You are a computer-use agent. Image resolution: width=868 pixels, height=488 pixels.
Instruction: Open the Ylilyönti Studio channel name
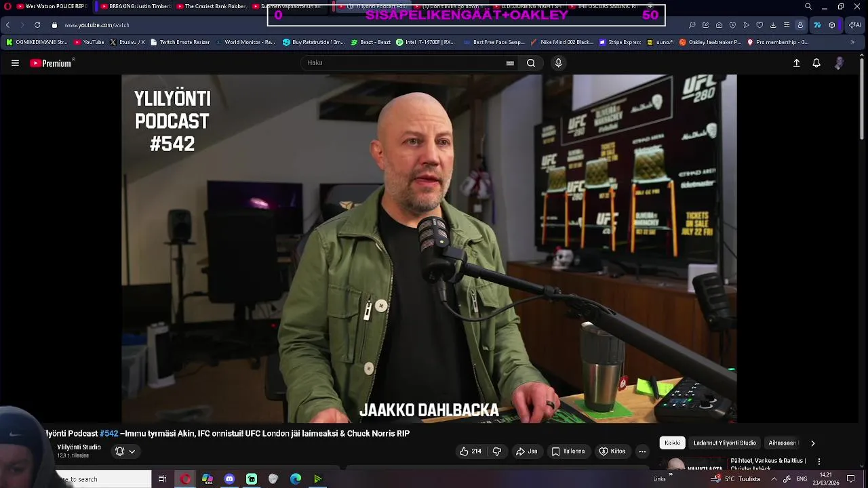[79, 447]
